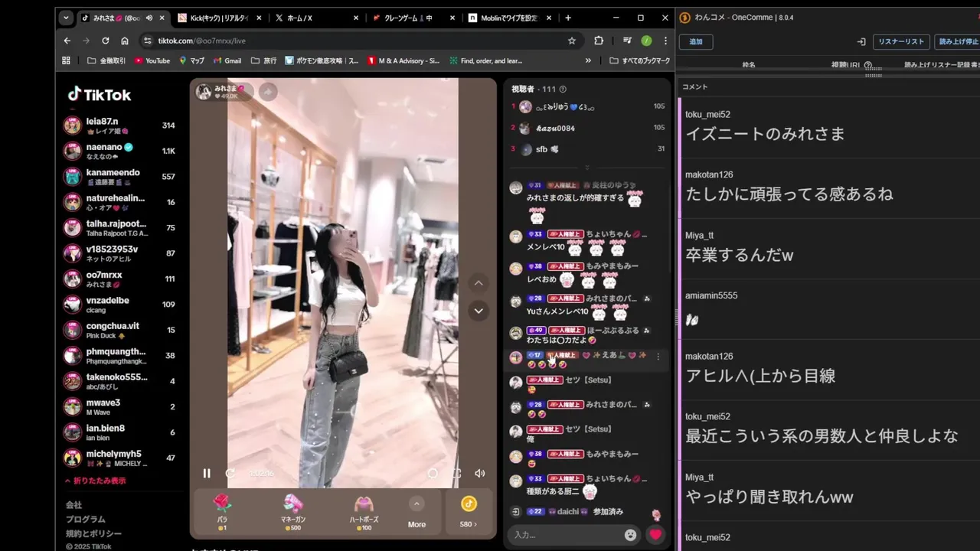Tap the red heart like button
Screen dimensions: 980x551
655,534
